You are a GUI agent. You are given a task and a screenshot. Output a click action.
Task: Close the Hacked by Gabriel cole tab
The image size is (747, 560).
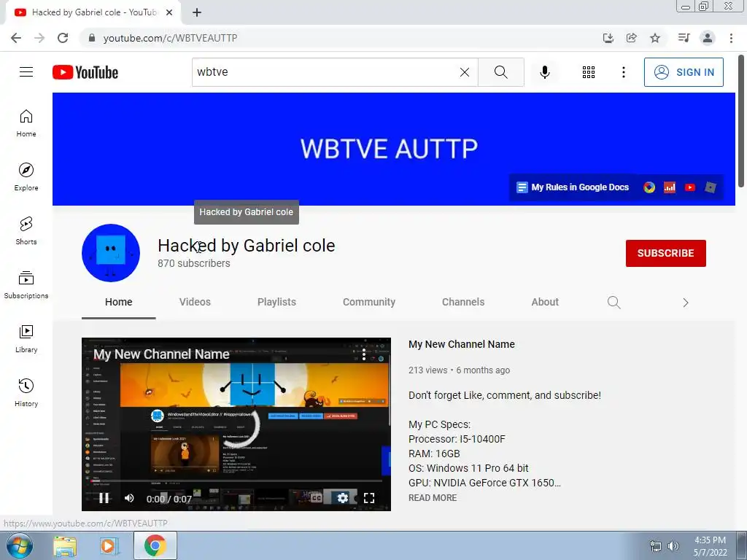point(169,12)
